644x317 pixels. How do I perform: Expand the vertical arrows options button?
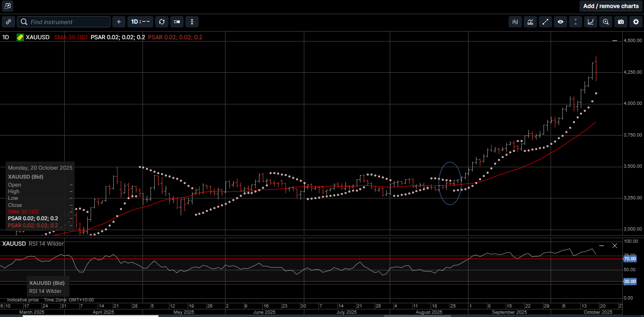[192, 22]
